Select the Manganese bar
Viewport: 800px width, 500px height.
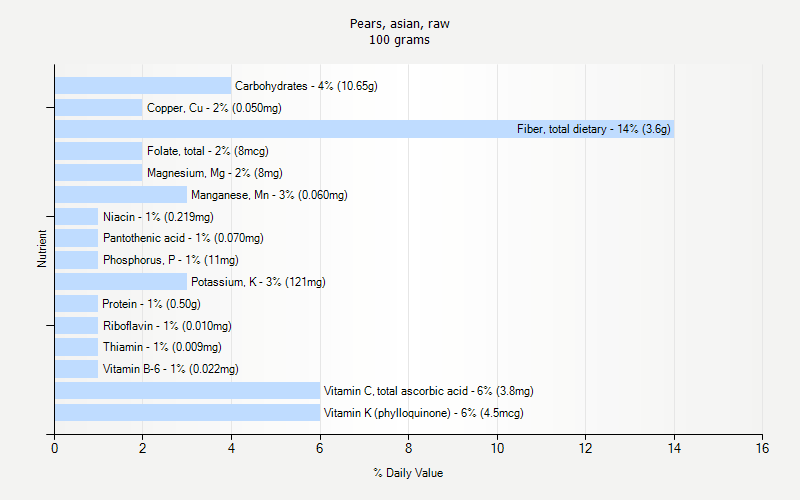pyautogui.click(x=121, y=194)
